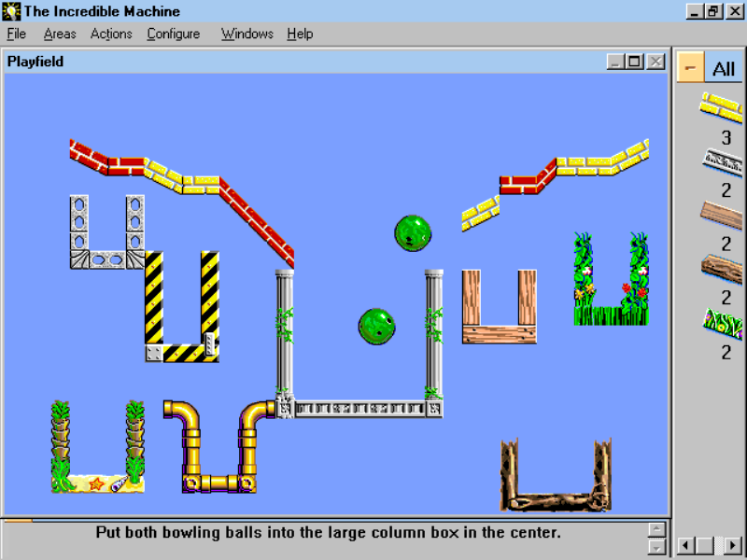Screen dimensions: 747x560
Task: Expand the Configure menu
Action: click(x=173, y=34)
